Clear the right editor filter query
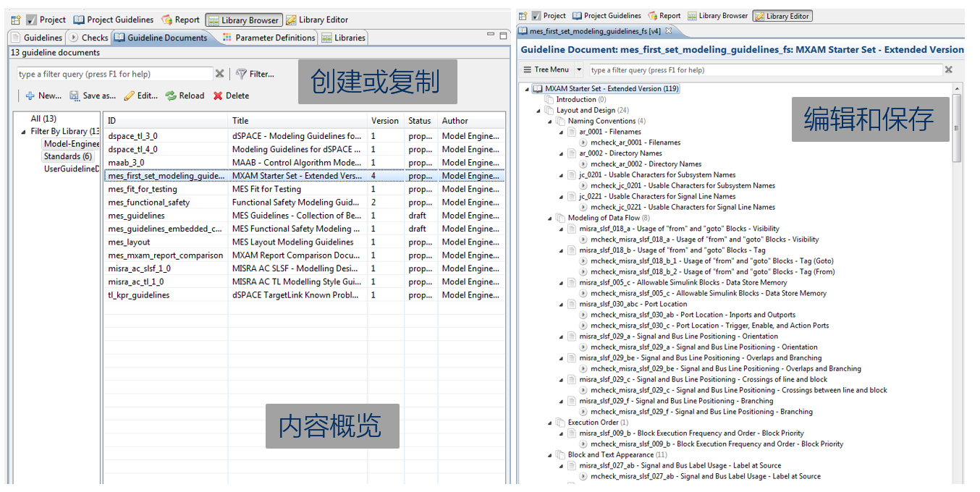 [x=949, y=70]
